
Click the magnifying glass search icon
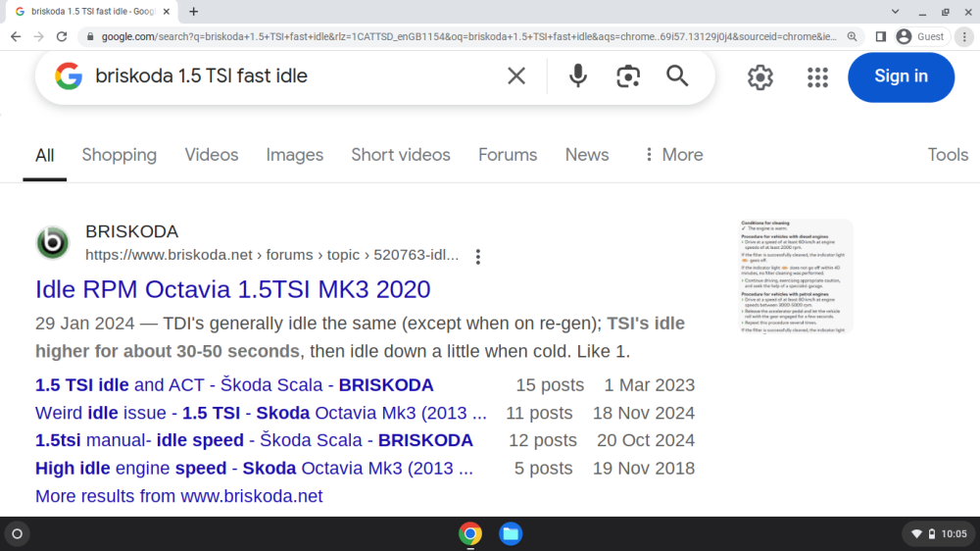pyautogui.click(x=677, y=76)
